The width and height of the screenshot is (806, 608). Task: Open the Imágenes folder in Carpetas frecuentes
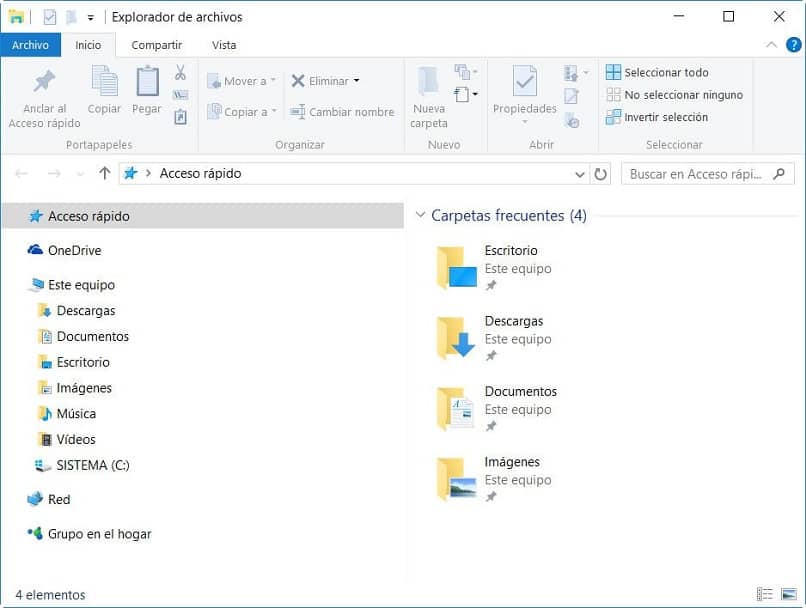(456, 478)
